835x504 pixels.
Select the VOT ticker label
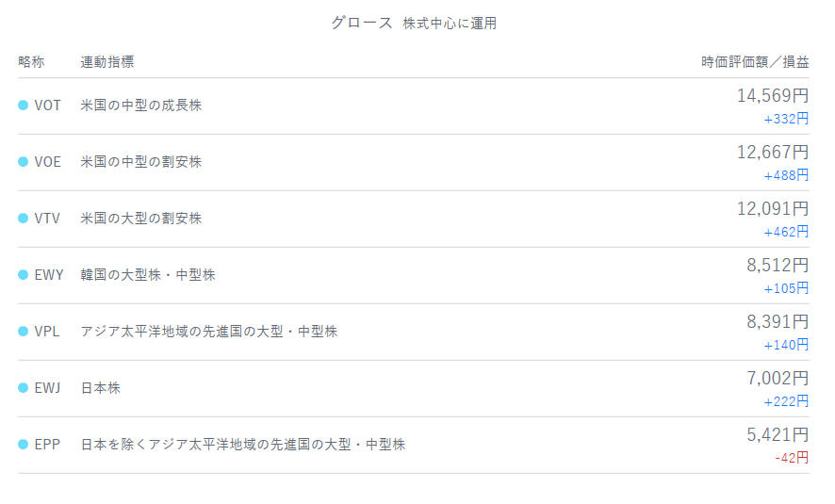point(47,106)
